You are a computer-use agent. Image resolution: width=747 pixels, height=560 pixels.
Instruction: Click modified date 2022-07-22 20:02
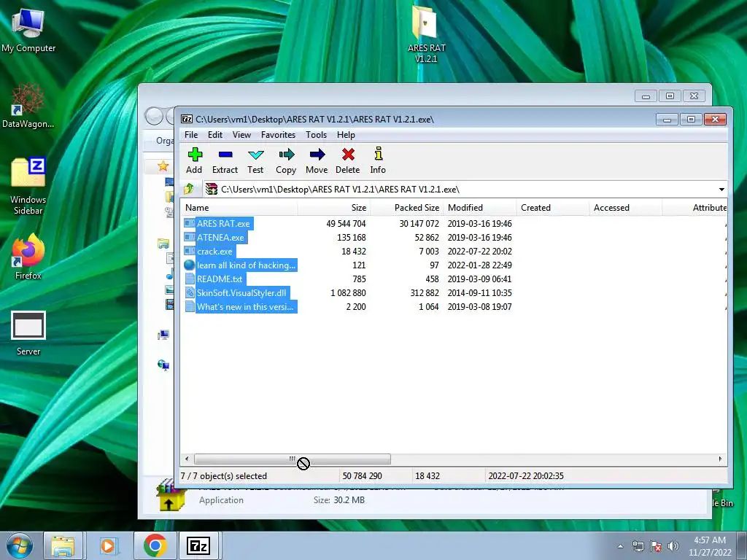click(x=480, y=251)
